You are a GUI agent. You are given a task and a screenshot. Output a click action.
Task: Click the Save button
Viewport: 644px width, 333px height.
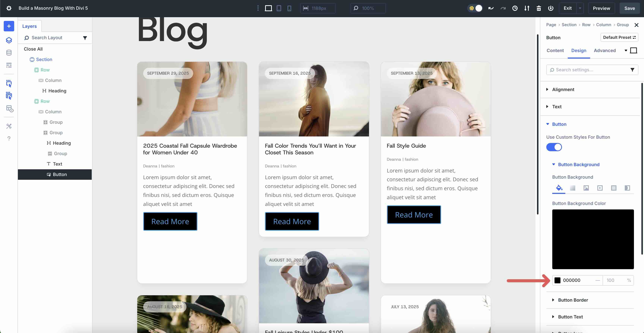pos(629,8)
